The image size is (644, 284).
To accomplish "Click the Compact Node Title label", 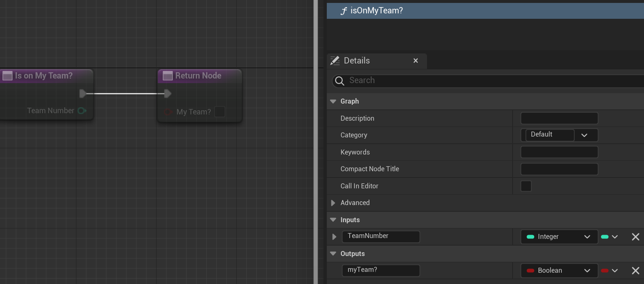I will point(370,169).
